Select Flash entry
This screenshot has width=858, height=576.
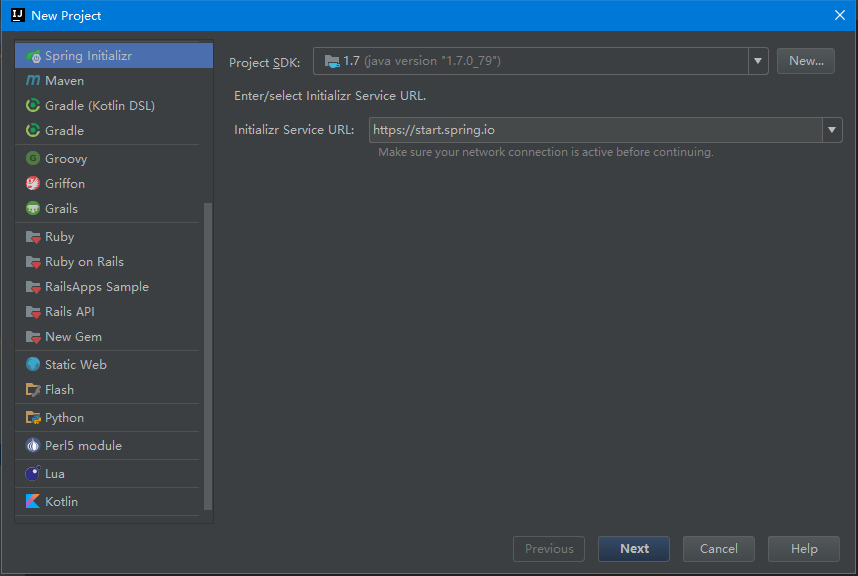tap(114, 389)
